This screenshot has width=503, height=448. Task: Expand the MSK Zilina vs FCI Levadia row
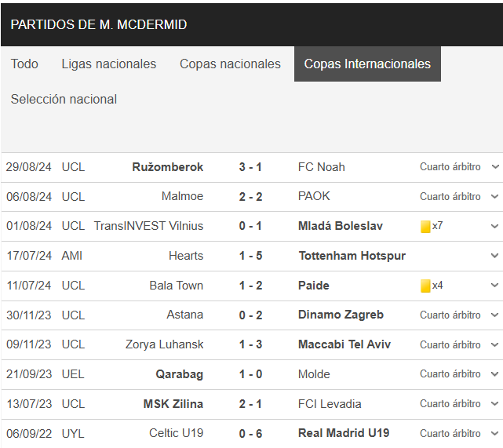pos(495,404)
